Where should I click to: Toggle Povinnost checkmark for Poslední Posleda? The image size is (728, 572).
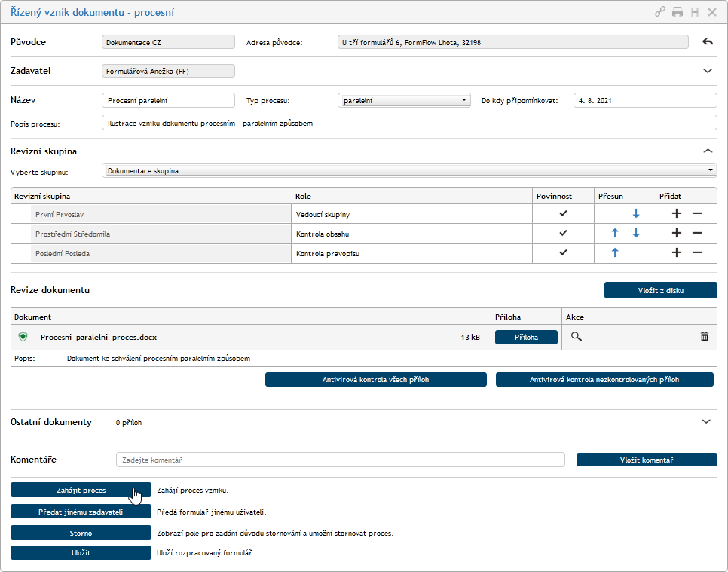[563, 253]
